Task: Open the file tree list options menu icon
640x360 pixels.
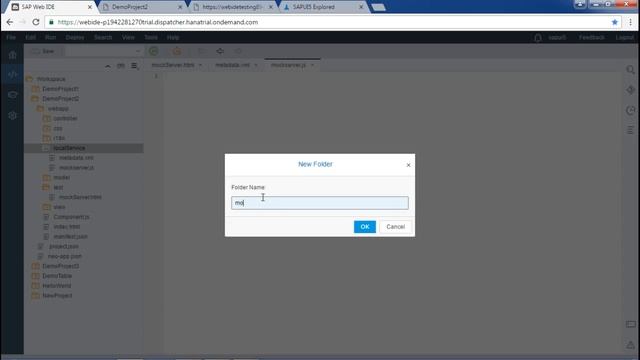Action: (x=134, y=66)
